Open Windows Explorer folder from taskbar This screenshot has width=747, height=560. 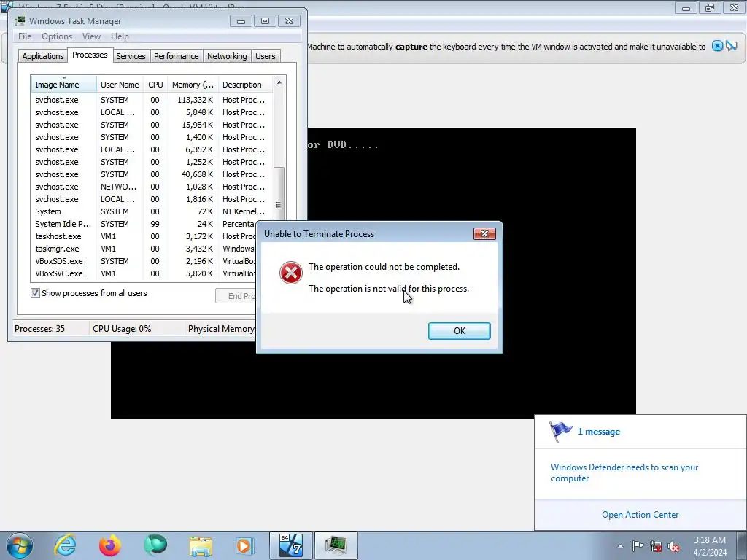(x=201, y=545)
